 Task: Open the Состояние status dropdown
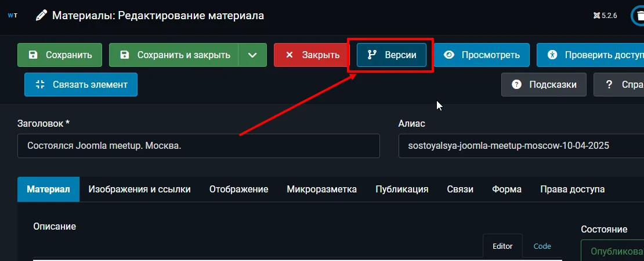click(612, 251)
